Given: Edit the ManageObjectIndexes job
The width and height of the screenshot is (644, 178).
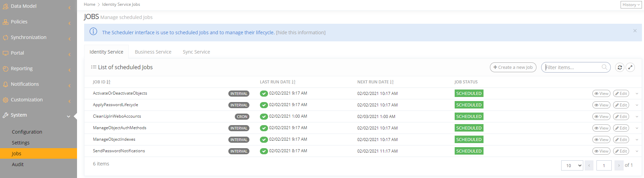Looking at the screenshot, I should [621, 140].
